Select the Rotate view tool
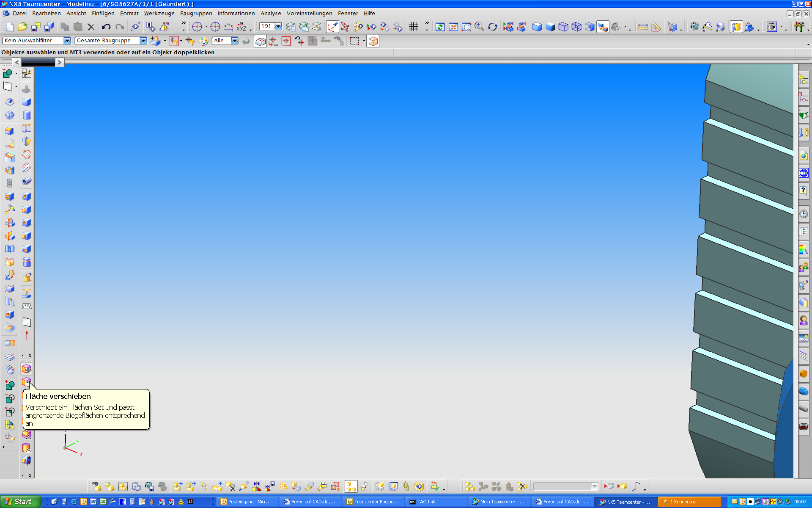Image resolution: width=812 pixels, height=508 pixels. [x=493, y=27]
